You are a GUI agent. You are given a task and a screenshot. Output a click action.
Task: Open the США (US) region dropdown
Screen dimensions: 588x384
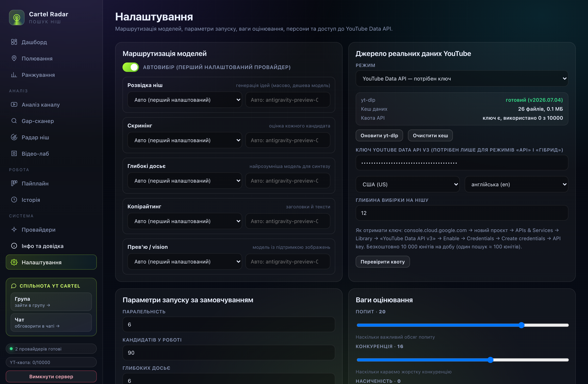[407, 184]
